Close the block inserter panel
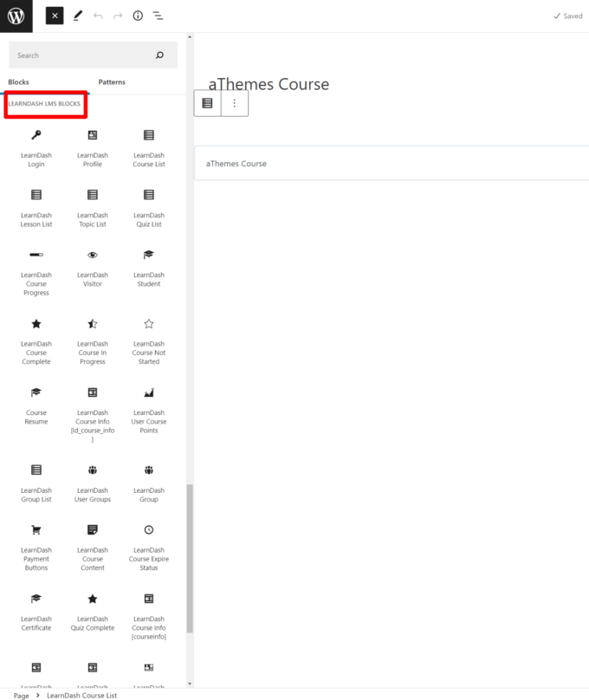The height and width of the screenshot is (700, 589). (x=55, y=16)
